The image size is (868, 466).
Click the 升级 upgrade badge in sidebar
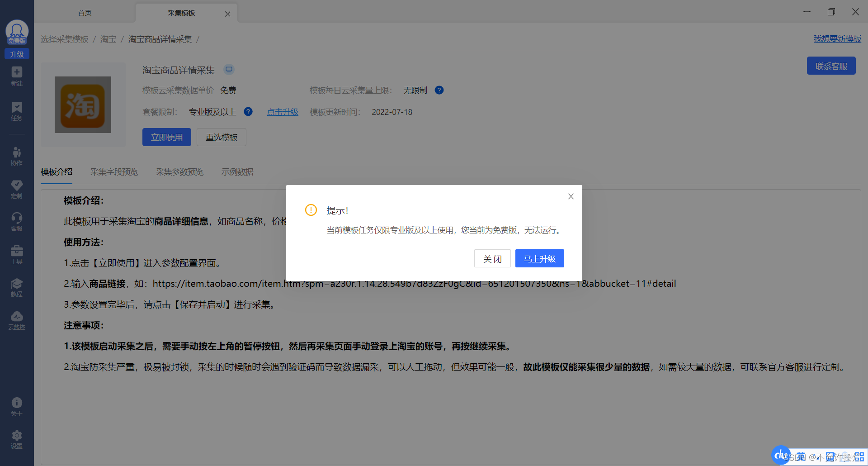(x=17, y=54)
